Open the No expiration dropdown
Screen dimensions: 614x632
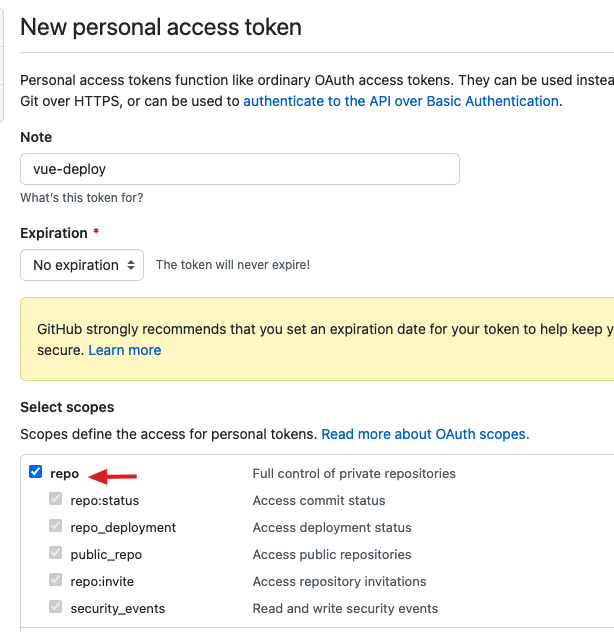point(82,265)
